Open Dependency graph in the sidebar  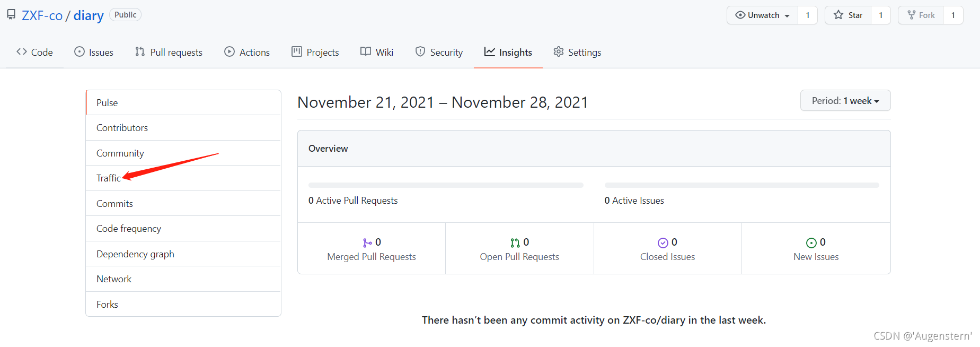[x=183, y=254]
